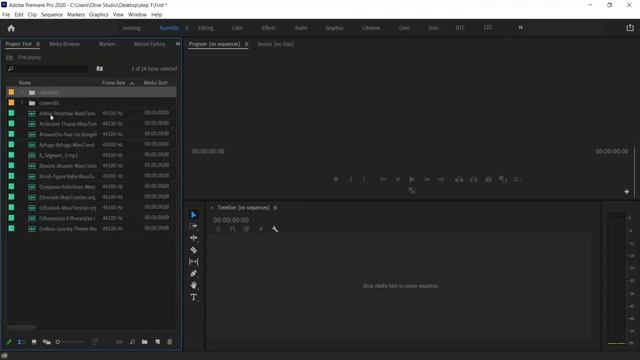The width and height of the screenshot is (640, 360).
Task: Expand the second bin folder arrow
Action: tap(22, 103)
